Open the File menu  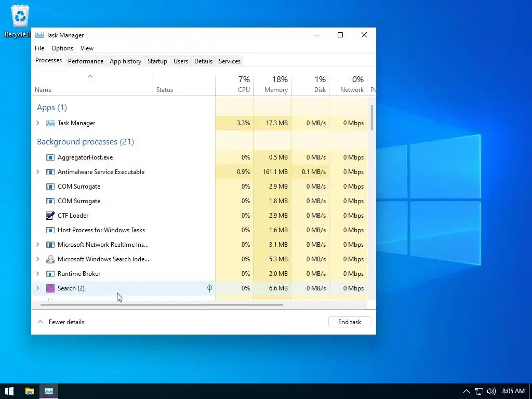click(39, 48)
